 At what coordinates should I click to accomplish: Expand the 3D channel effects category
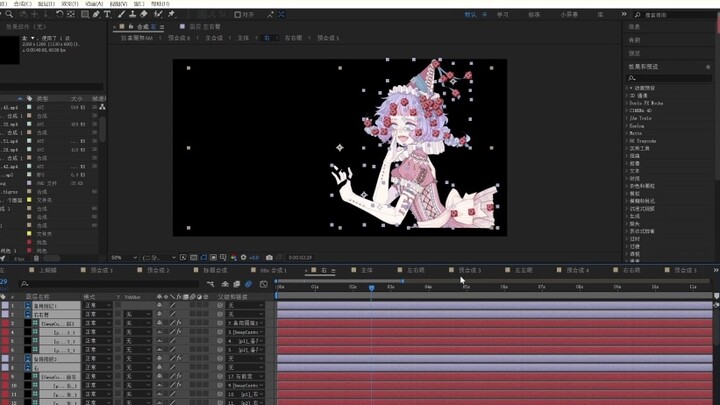(x=627, y=96)
